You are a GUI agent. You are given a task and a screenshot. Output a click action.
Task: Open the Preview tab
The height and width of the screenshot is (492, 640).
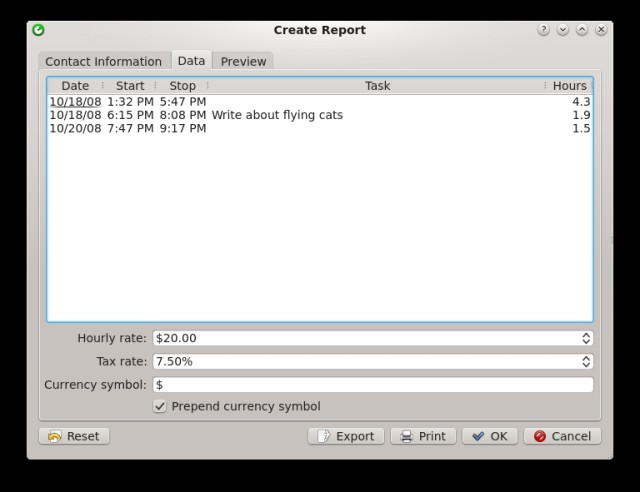243,61
